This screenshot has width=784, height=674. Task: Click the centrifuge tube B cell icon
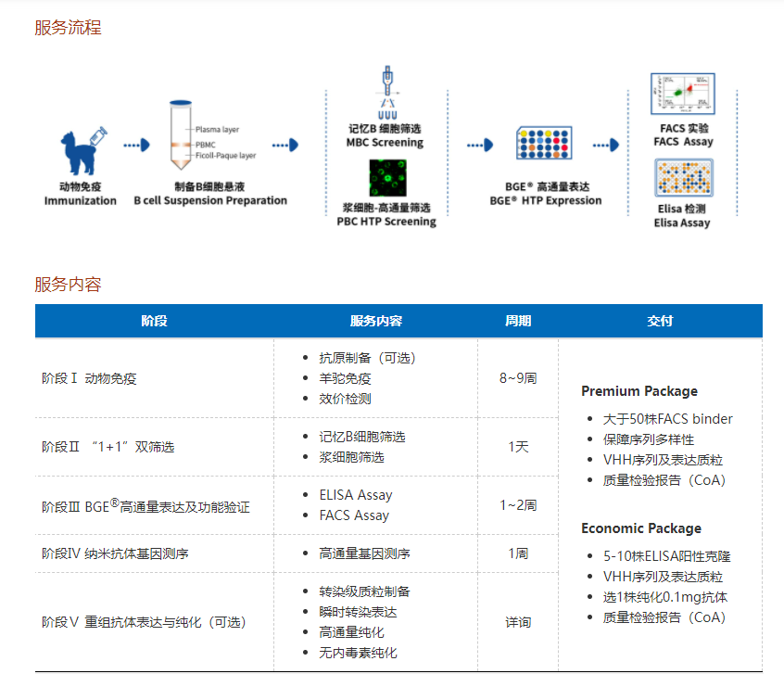point(180,137)
